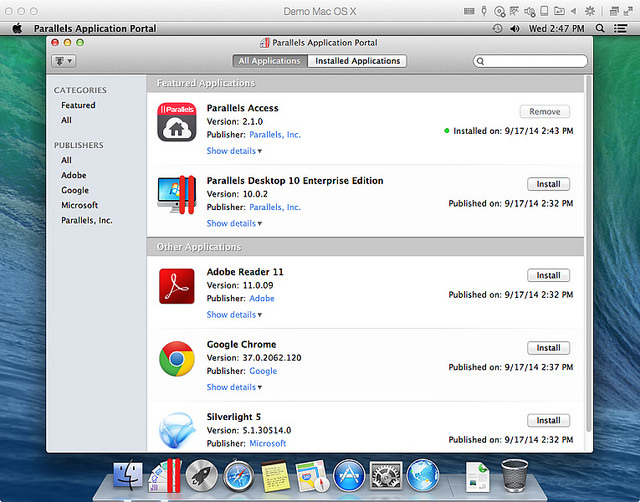Viewport: 640px width, 502px height.
Task: Expand Show details for Parallels Desktop 10
Action: point(234,224)
